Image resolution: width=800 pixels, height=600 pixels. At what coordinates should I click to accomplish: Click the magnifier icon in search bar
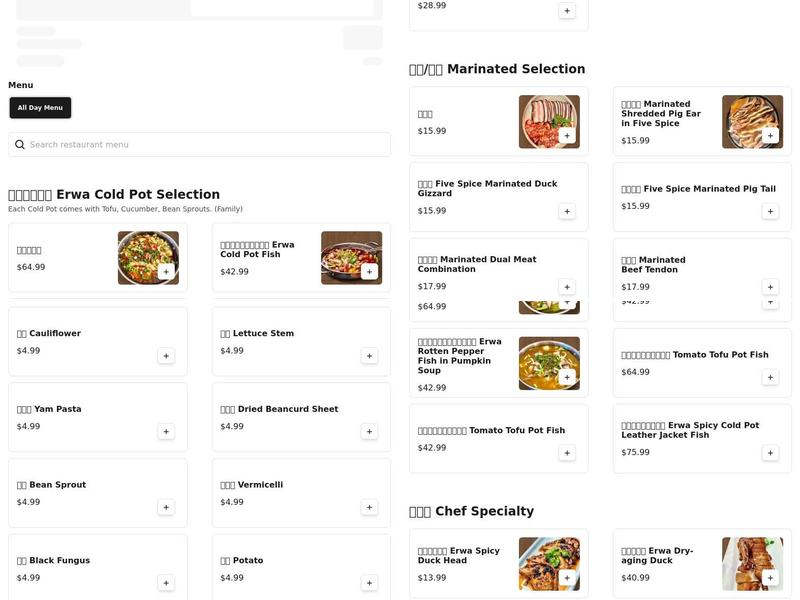point(20,145)
